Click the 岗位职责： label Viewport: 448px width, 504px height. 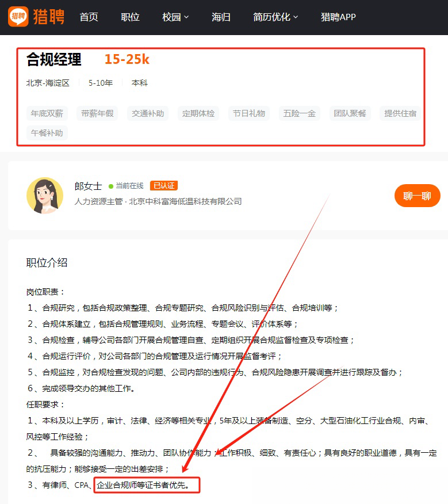tap(46, 292)
